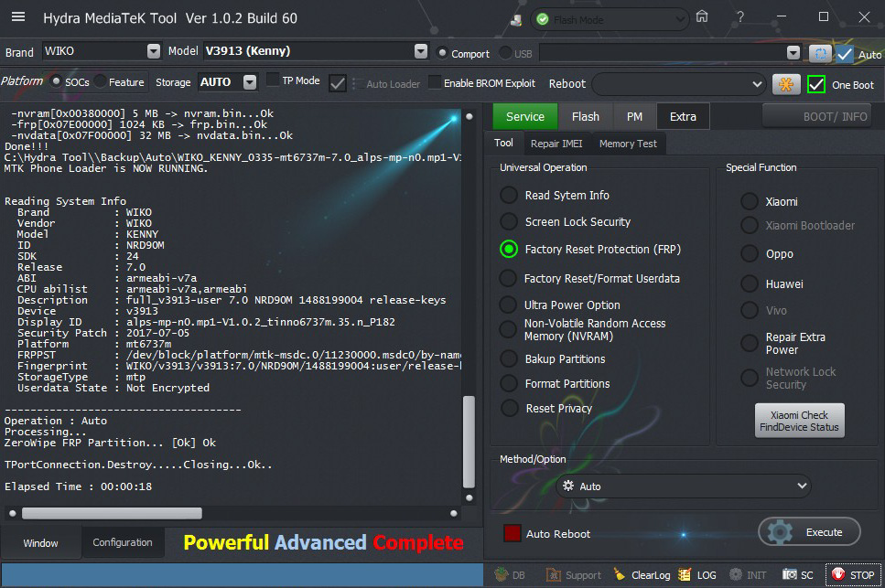Select the Feature platform radio button

click(x=100, y=81)
